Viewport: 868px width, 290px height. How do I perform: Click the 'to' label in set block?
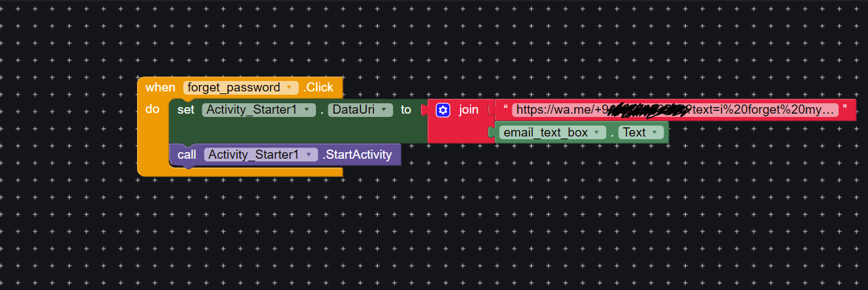pyautogui.click(x=406, y=110)
